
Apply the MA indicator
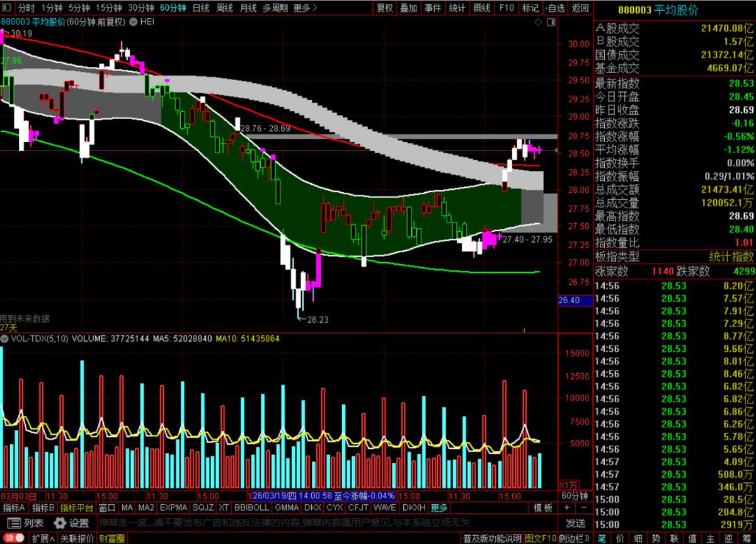(127, 508)
